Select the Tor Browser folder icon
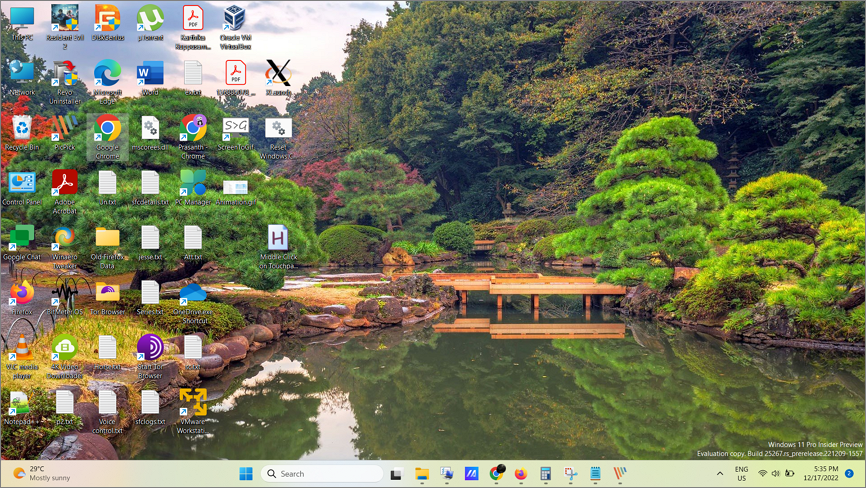Viewport: 866px width, 488px height. 108,298
